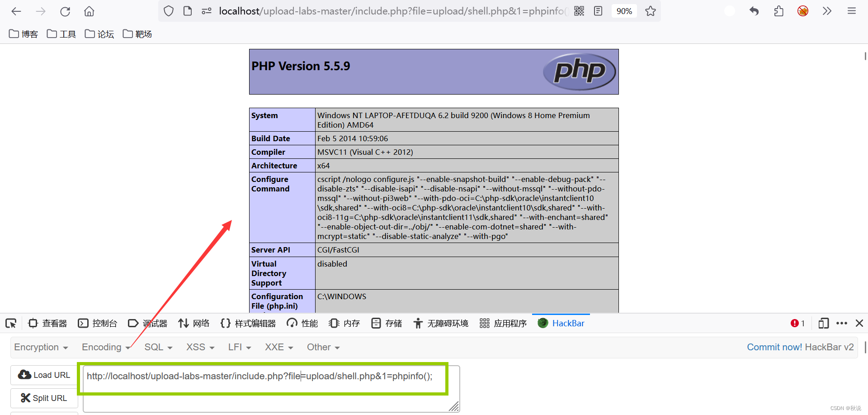
Task: Click the CGI/FastCGI Server API value
Action: pyautogui.click(x=338, y=250)
